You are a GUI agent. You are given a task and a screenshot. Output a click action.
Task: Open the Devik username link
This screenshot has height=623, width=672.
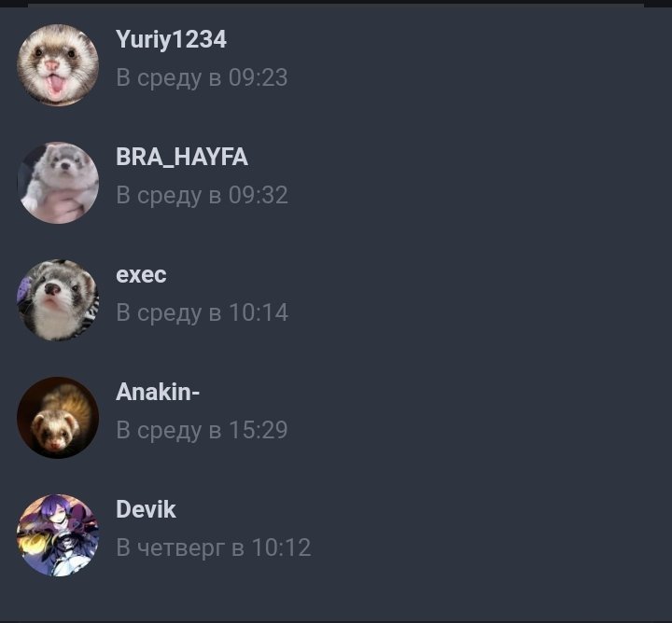pyautogui.click(x=146, y=509)
